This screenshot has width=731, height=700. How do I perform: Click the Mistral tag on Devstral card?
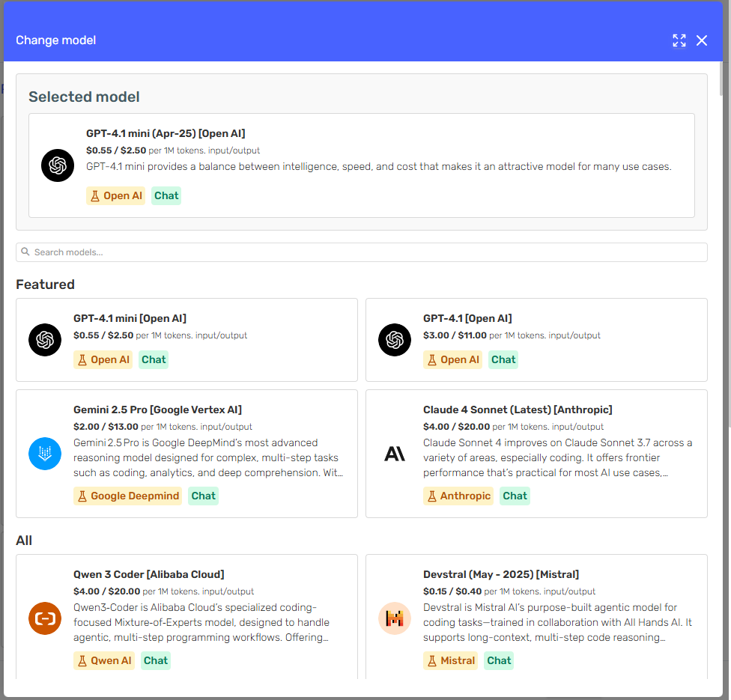(x=450, y=661)
